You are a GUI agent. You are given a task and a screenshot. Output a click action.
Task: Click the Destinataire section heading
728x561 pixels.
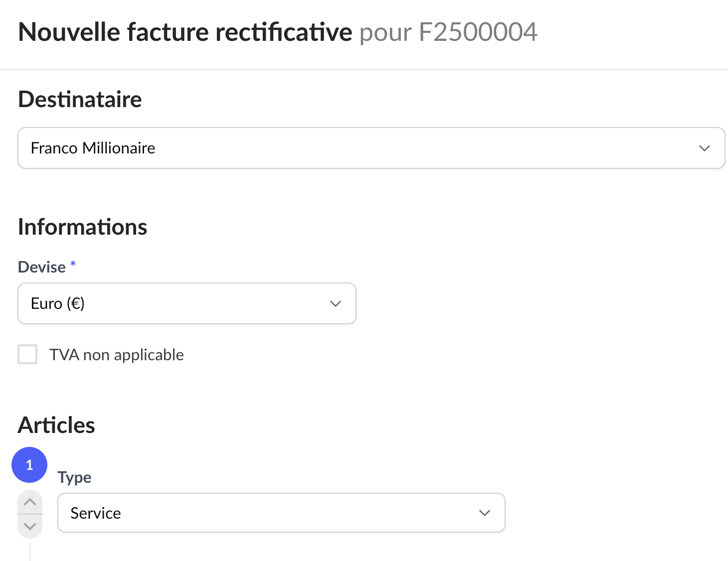(80, 99)
